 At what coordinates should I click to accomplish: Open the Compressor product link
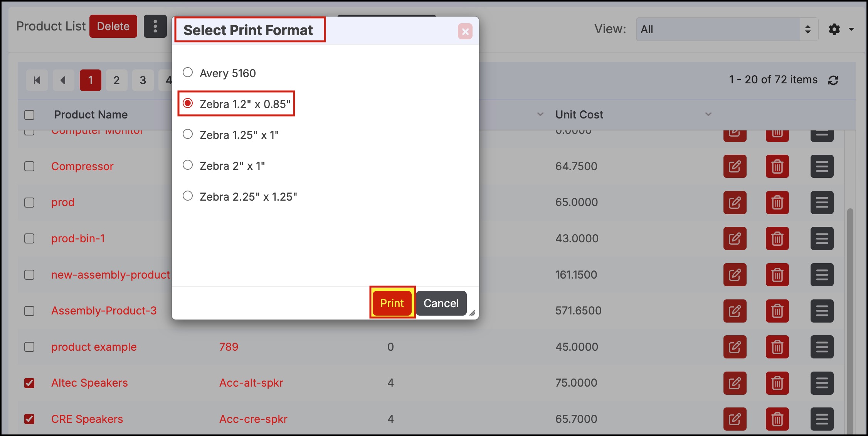coord(82,166)
